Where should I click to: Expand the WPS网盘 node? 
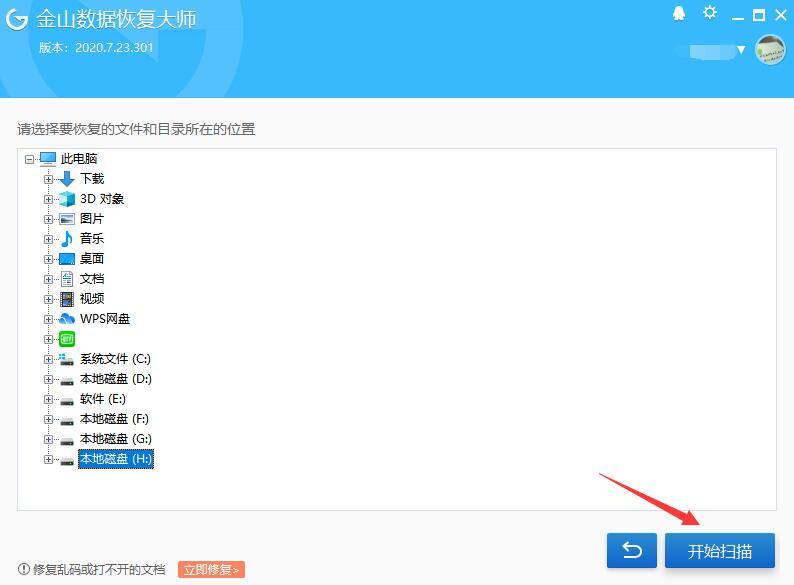[x=48, y=319]
